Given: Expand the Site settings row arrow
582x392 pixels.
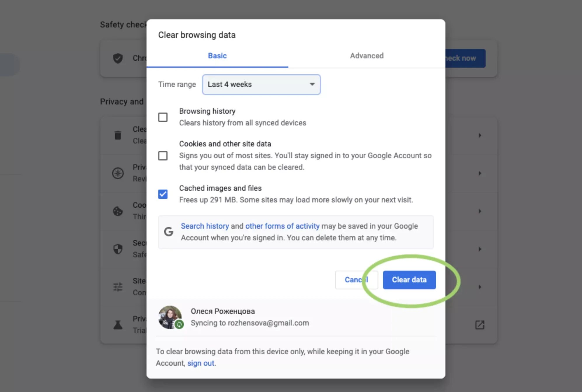Looking at the screenshot, I should coord(480,287).
